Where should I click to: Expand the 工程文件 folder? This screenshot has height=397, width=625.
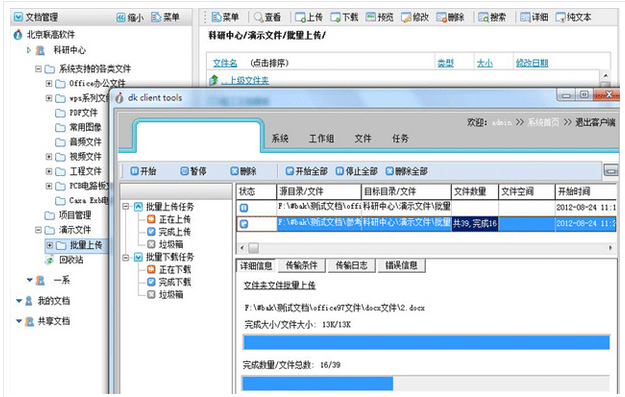click(49, 171)
